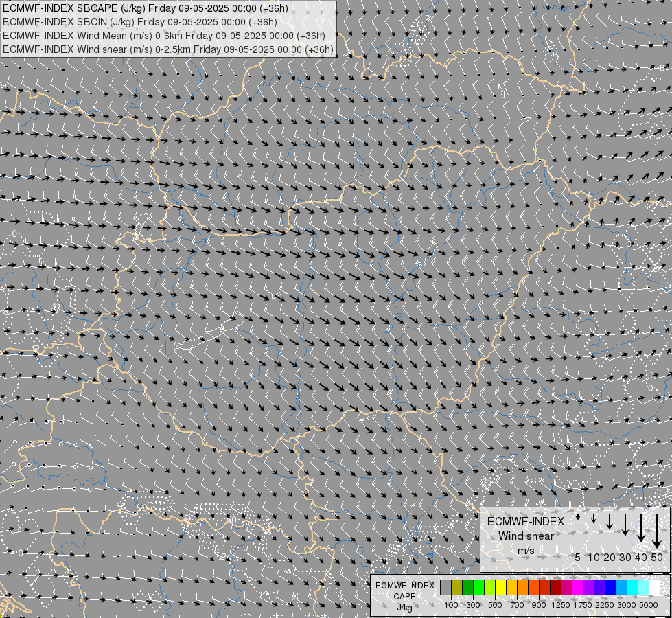Select the pure yellow CAPE legend swatch
This screenshot has height=618, width=672.
(x=500, y=588)
